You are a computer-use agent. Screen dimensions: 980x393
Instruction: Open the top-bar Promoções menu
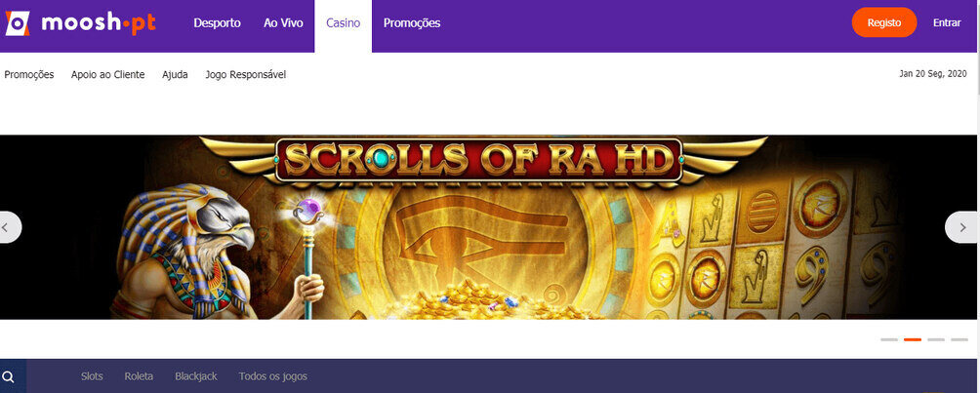412,23
